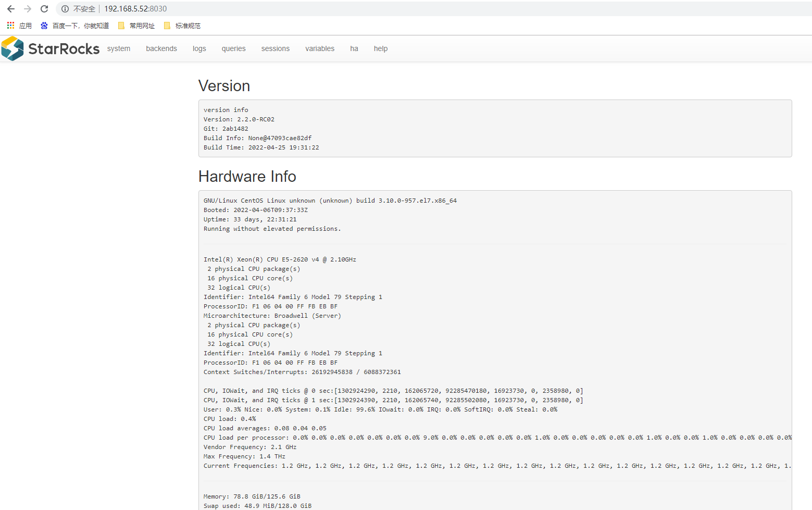This screenshot has height=510, width=812.
Task: Click the browser back arrow
Action: pyautogui.click(x=11, y=9)
